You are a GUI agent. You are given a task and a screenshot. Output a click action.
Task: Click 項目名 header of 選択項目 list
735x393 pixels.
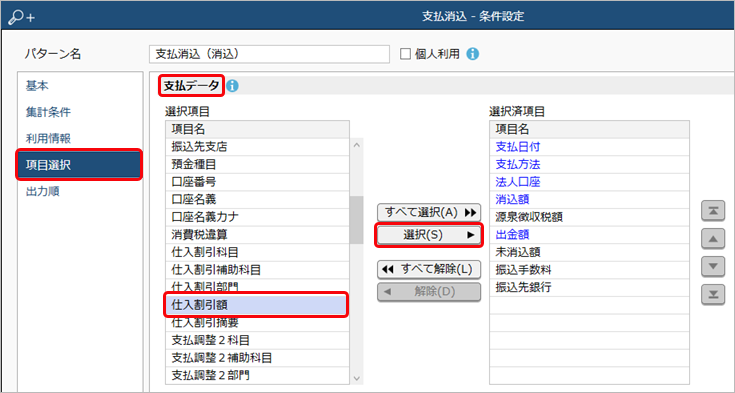point(257,129)
